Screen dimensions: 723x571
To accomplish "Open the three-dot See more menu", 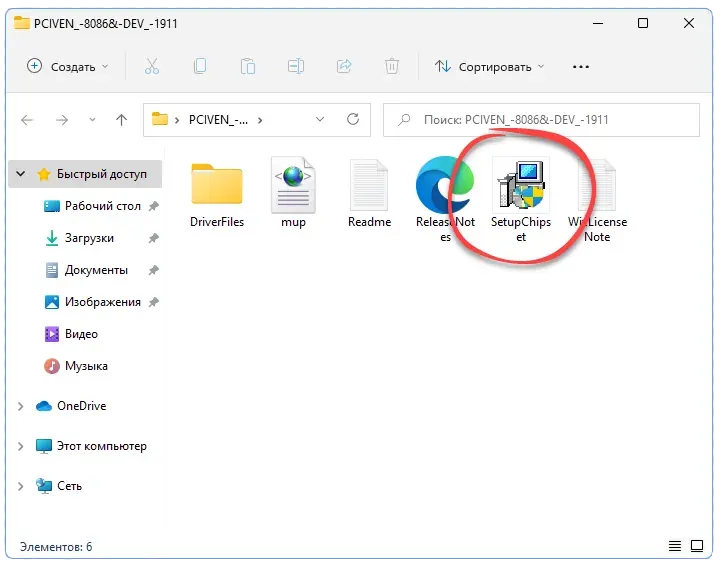I will coord(581,67).
